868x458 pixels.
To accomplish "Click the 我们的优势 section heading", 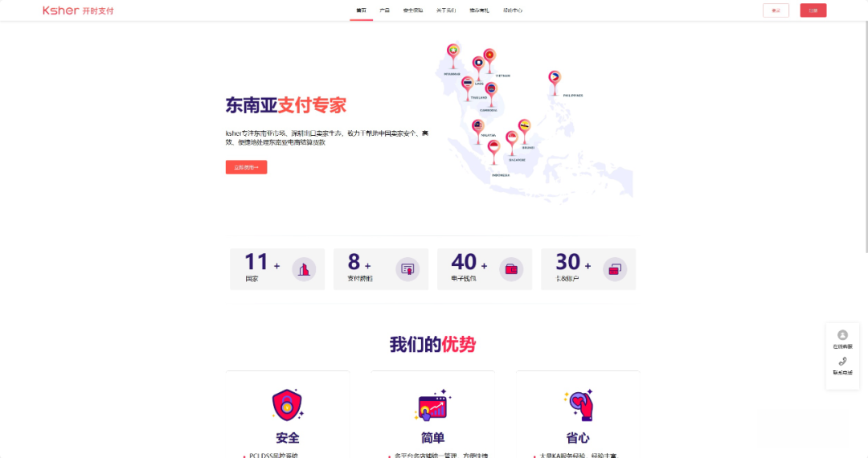I will (x=432, y=345).
